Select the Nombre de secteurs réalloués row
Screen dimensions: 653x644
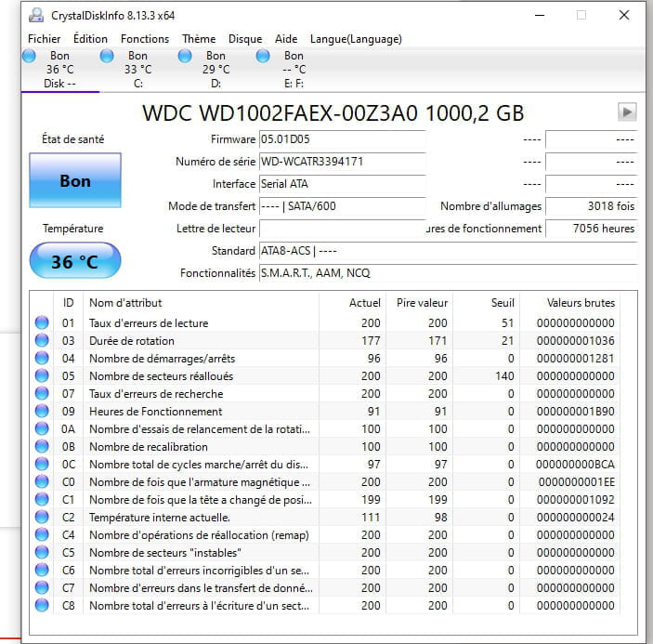pos(325,376)
